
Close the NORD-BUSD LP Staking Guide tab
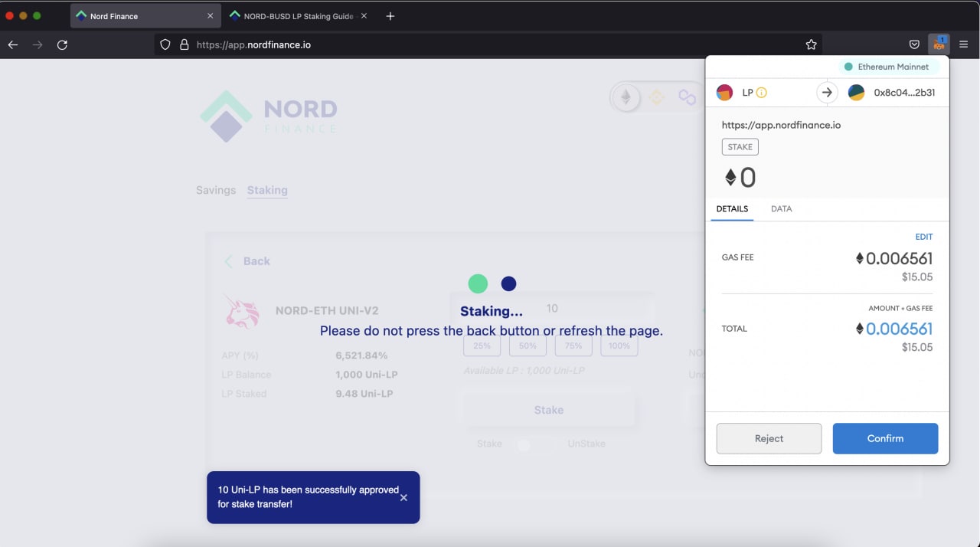(x=364, y=16)
